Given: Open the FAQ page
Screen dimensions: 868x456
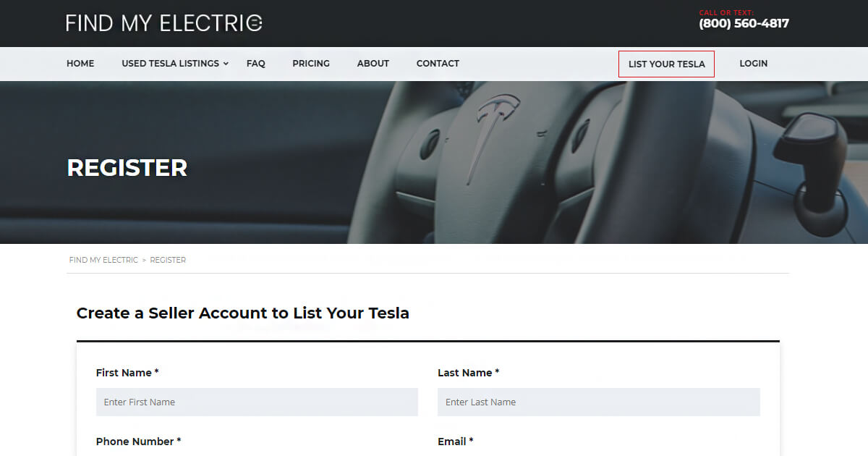Looking at the screenshot, I should pos(255,64).
